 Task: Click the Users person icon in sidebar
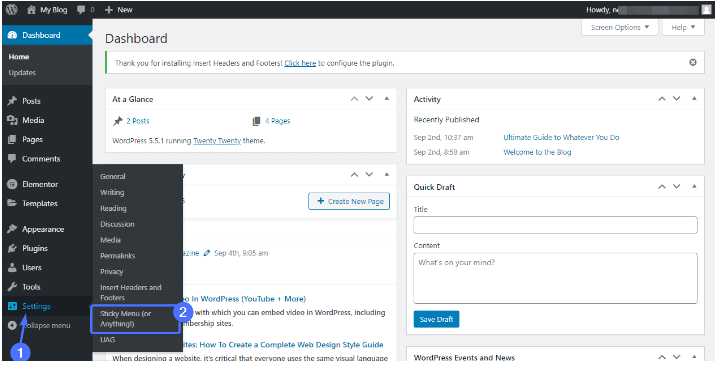tap(12, 268)
